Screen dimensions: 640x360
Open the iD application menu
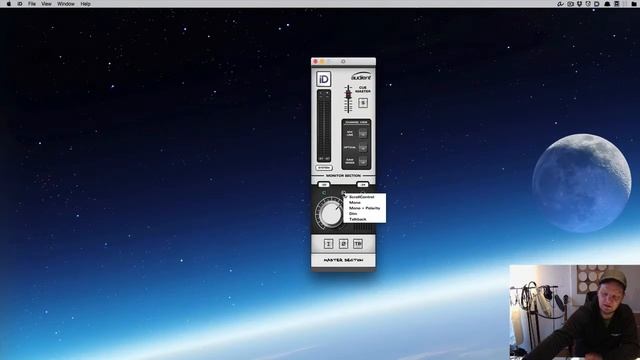coord(19,4)
